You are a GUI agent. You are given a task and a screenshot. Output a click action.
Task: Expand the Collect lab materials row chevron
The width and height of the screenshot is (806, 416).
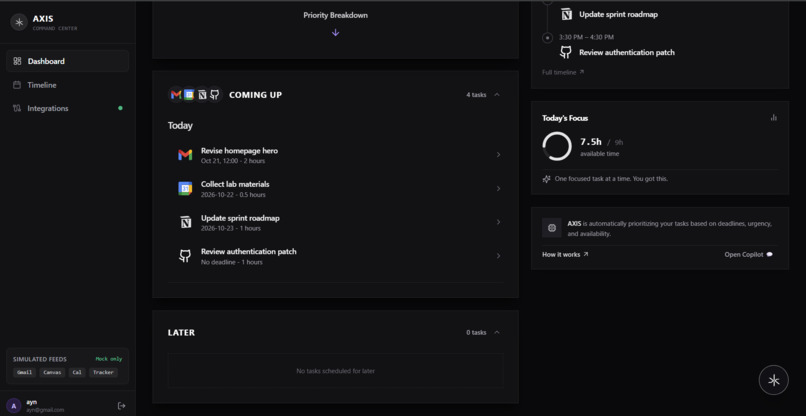498,189
